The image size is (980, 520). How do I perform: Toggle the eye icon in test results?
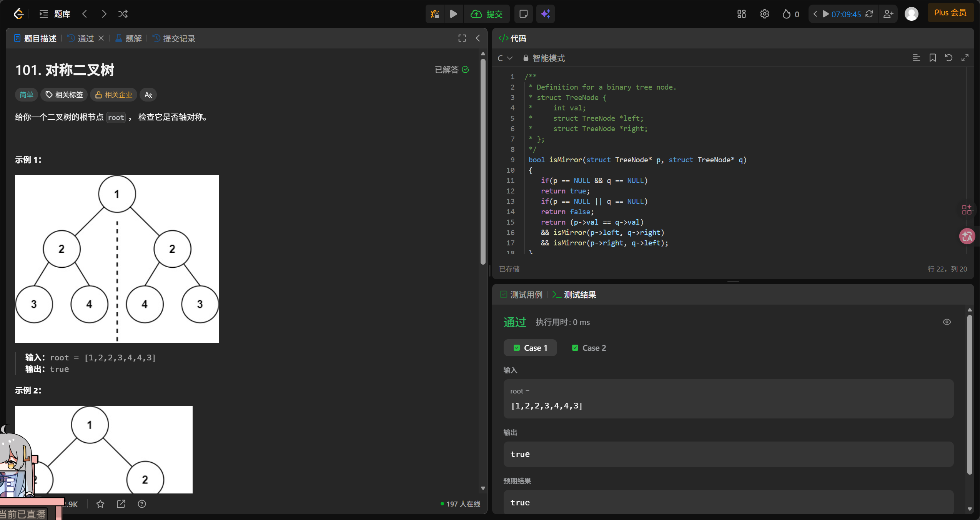pos(947,322)
